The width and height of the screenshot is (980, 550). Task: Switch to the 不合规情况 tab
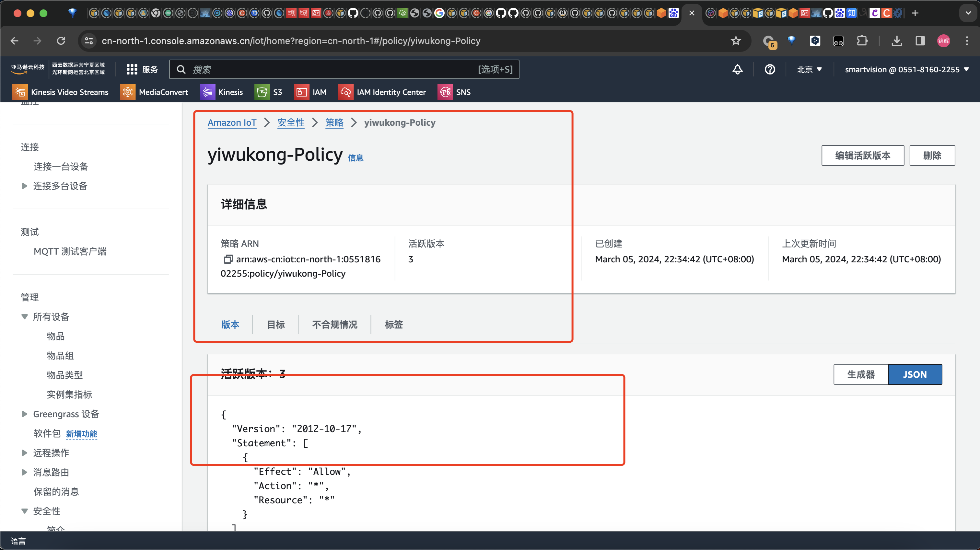(x=335, y=325)
